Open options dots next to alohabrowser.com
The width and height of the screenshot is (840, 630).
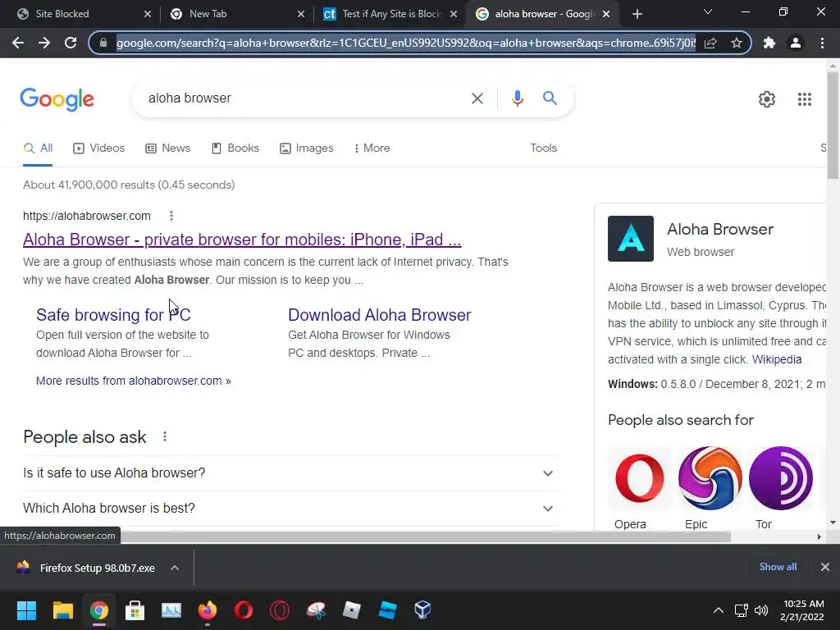tap(171, 216)
